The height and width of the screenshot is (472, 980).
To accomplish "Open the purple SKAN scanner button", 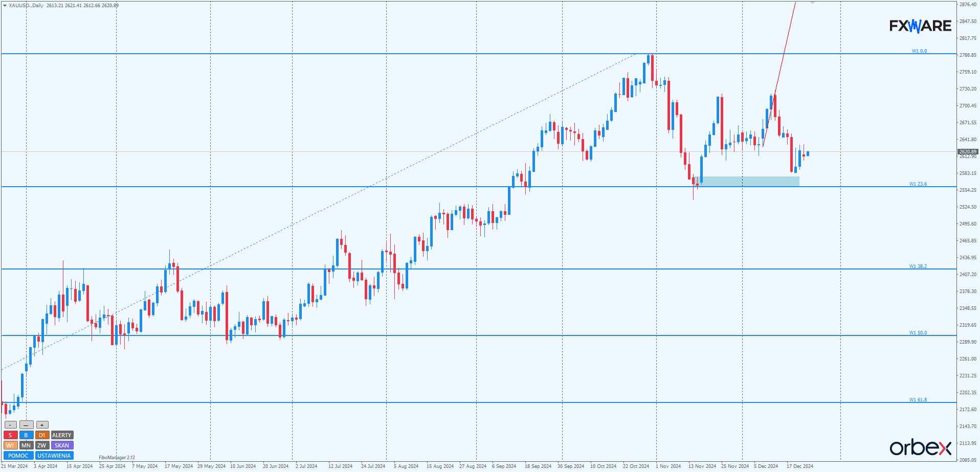I will tap(62, 445).
